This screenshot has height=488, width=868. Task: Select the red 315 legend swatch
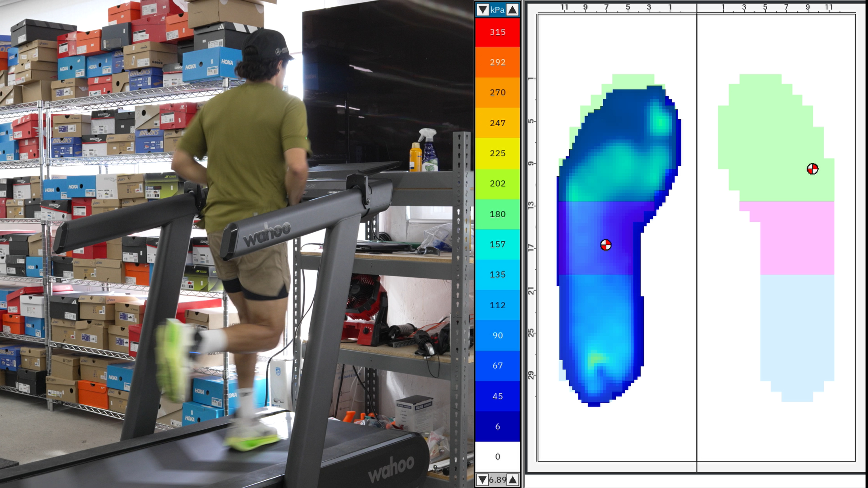pyautogui.click(x=497, y=32)
